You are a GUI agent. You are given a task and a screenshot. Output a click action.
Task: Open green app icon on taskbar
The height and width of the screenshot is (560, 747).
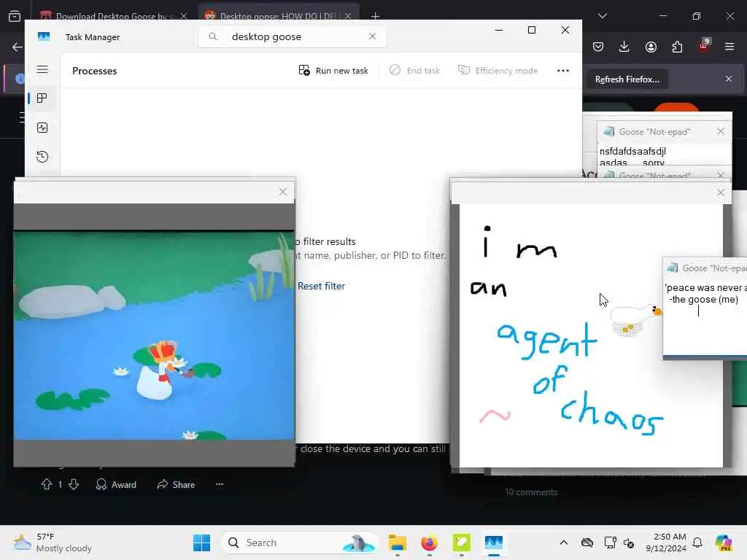(x=461, y=542)
